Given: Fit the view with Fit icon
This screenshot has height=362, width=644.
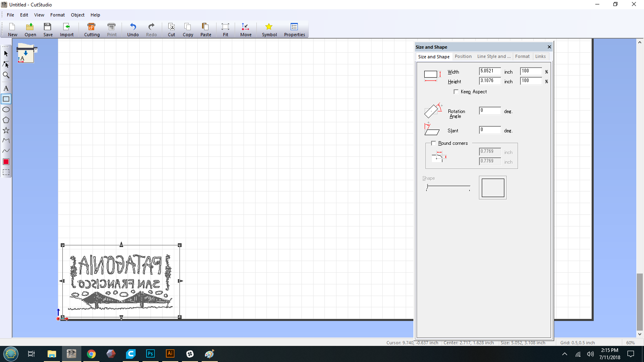Looking at the screenshot, I should (225, 30).
